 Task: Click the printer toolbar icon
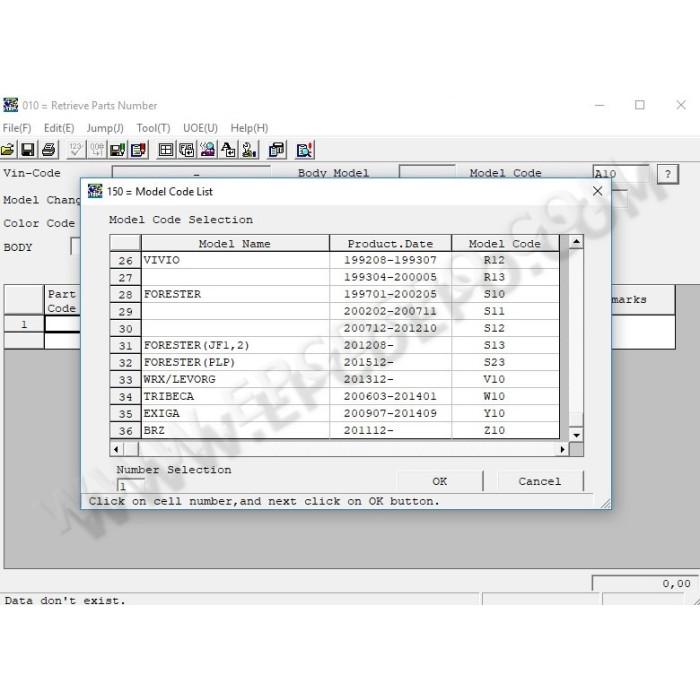[49, 150]
